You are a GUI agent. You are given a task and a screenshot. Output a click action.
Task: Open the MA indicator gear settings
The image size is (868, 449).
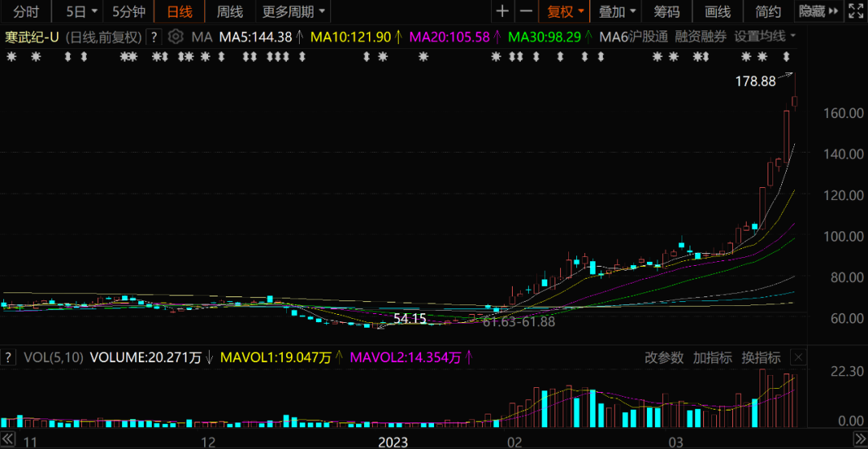tap(175, 37)
